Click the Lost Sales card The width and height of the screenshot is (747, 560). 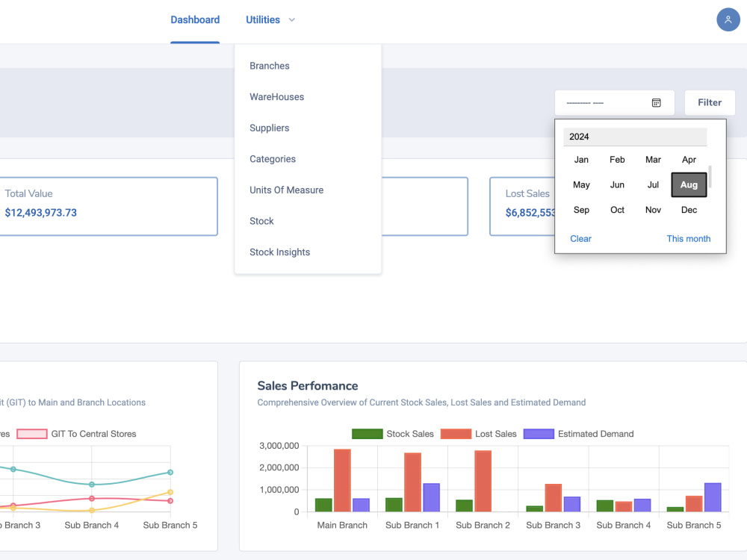[522, 206]
